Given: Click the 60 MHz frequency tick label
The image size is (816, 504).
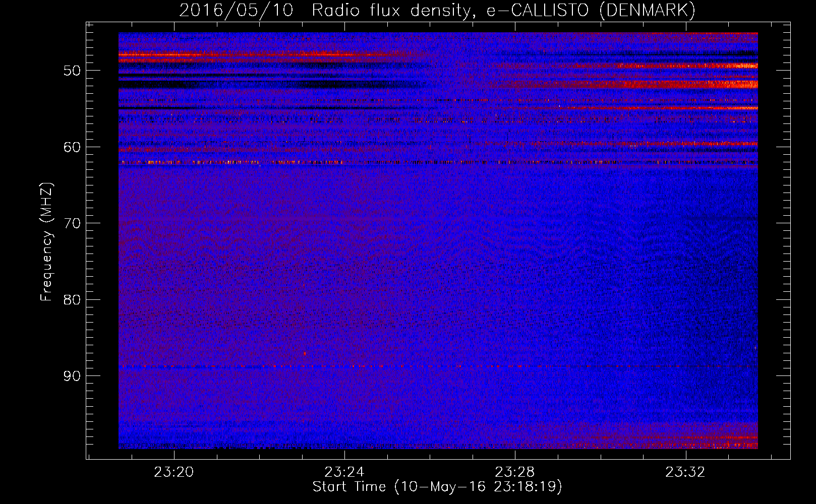Looking at the screenshot, I should [x=72, y=147].
